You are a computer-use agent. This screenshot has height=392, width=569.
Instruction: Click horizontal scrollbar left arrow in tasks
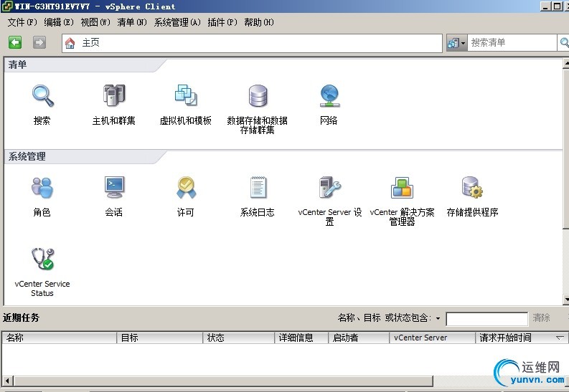pos(7,381)
